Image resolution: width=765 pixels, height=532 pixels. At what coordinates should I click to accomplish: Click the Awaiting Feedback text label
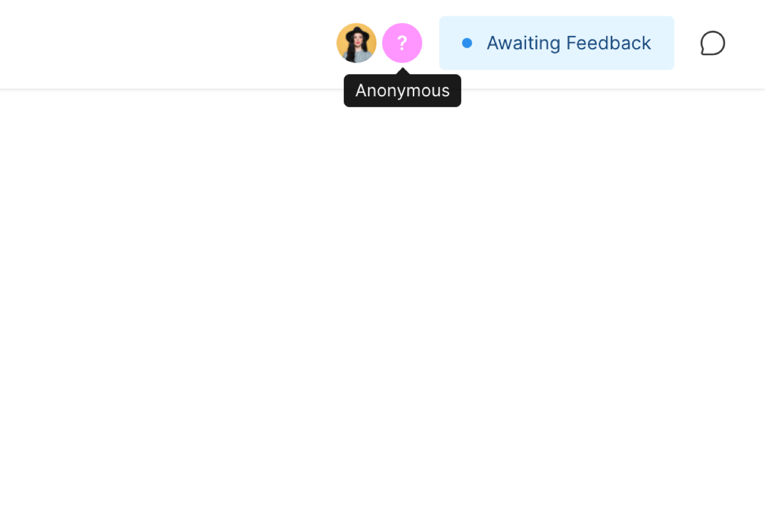pyautogui.click(x=568, y=43)
